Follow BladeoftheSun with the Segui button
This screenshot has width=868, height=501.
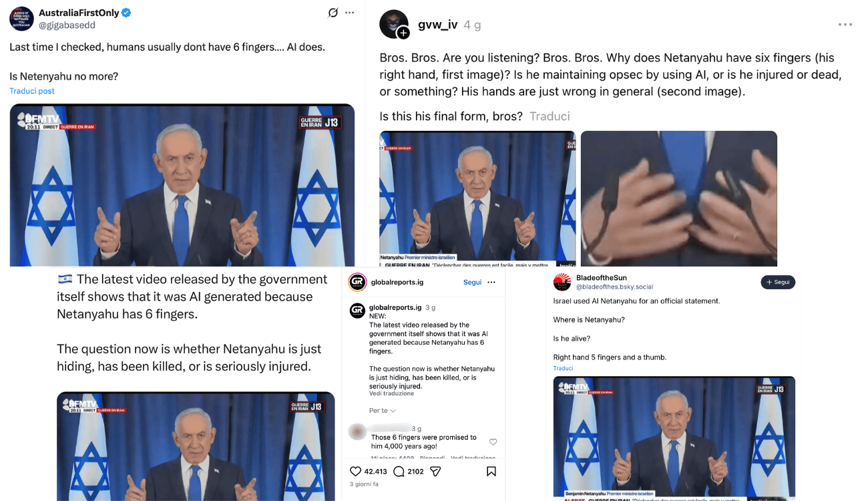(x=778, y=283)
